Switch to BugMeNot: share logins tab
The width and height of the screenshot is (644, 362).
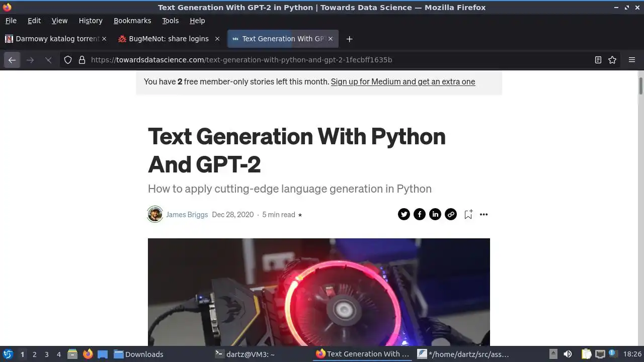pyautogui.click(x=169, y=39)
